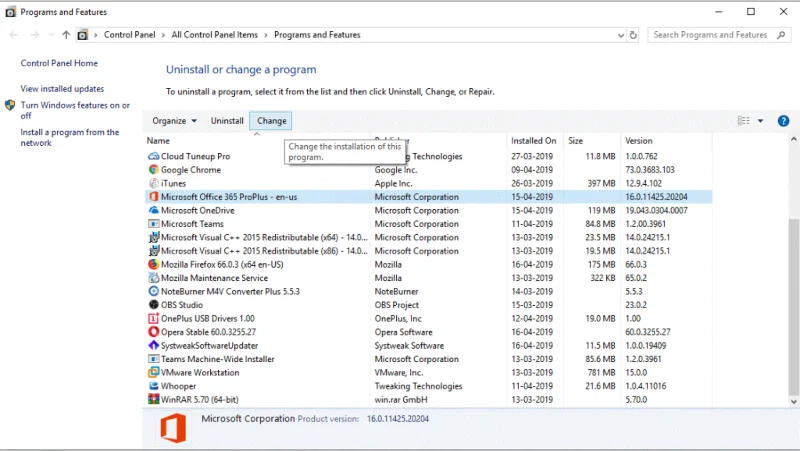Viewport: 800px width, 451px height.
Task: Expand address bar history dropdown
Action: tap(620, 35)
